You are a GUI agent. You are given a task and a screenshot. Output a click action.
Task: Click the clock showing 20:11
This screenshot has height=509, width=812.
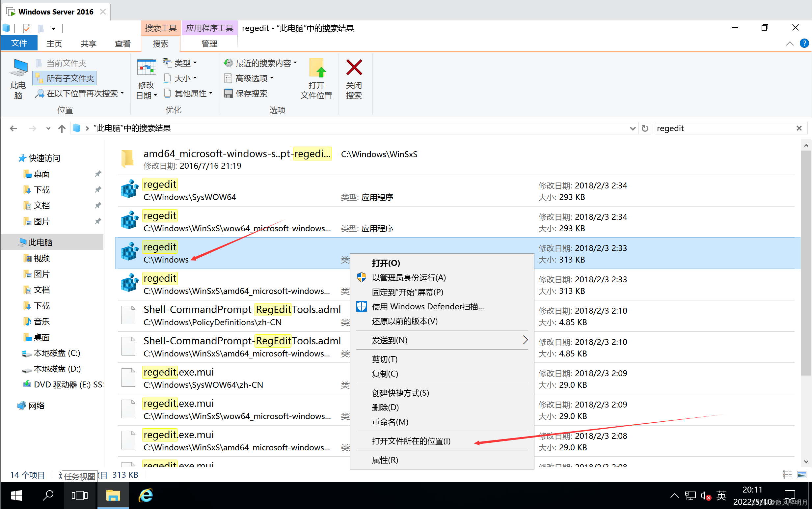coord(752,490)
